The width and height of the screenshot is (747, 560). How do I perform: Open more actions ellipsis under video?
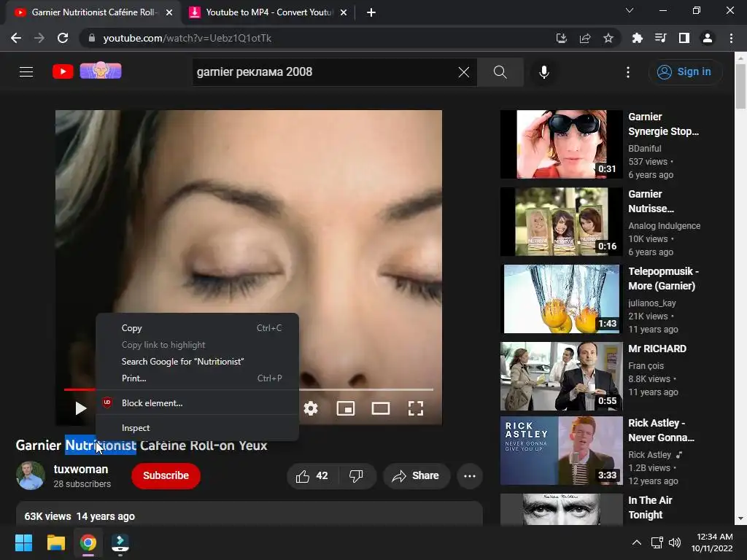point(470,475)
